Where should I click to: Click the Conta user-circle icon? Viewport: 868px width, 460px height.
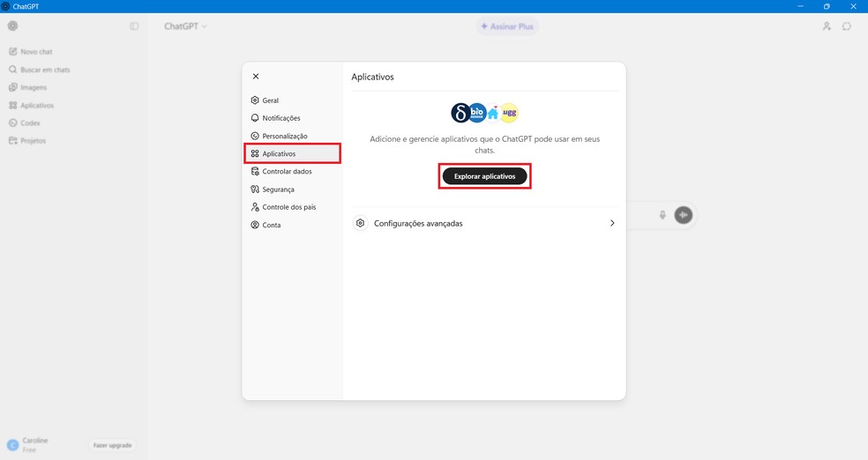255,225
